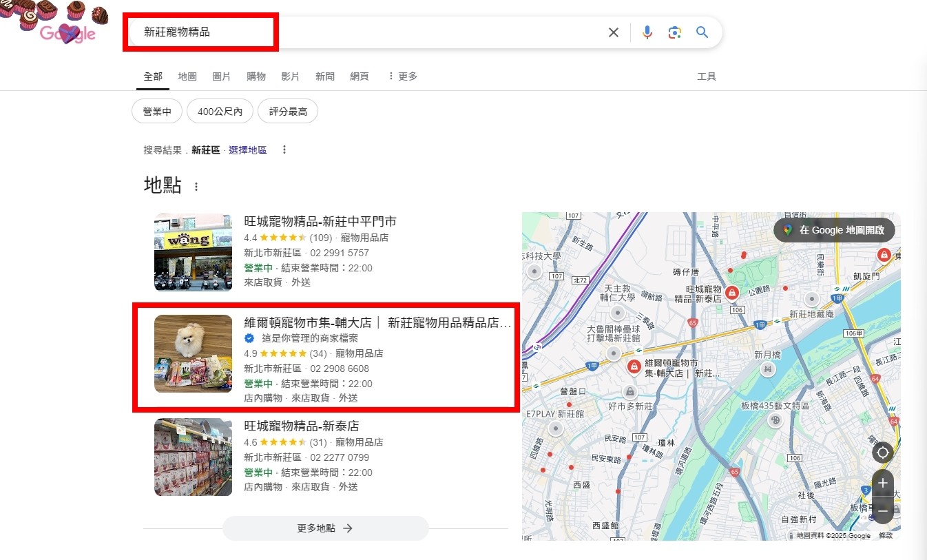Switch to the 圖片 tab
This screenshot has width=927, height=560.
coord(222,76)
